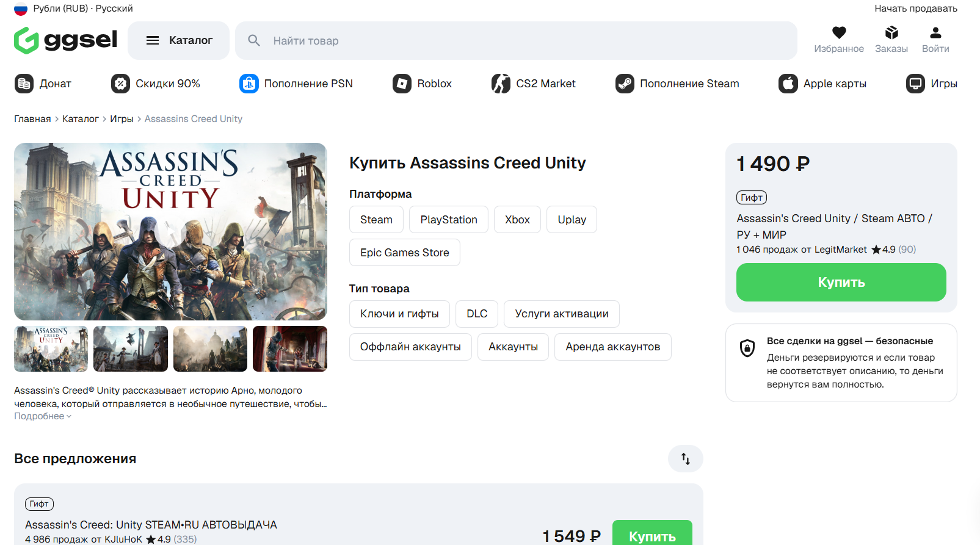Go to Игры breadcrumb

pyautogui.click(x=122, y=119)
